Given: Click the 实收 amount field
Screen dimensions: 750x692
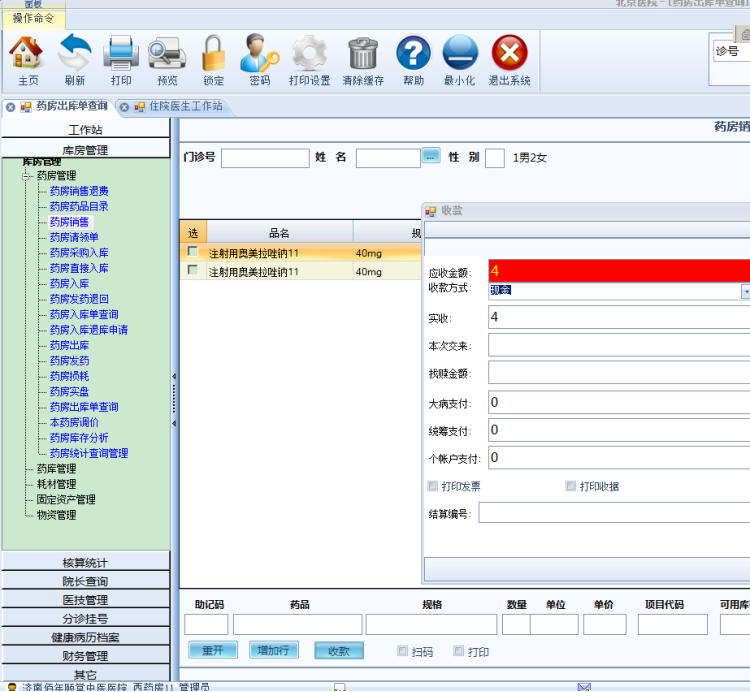Looking at the screenshot, I should 619,318.
